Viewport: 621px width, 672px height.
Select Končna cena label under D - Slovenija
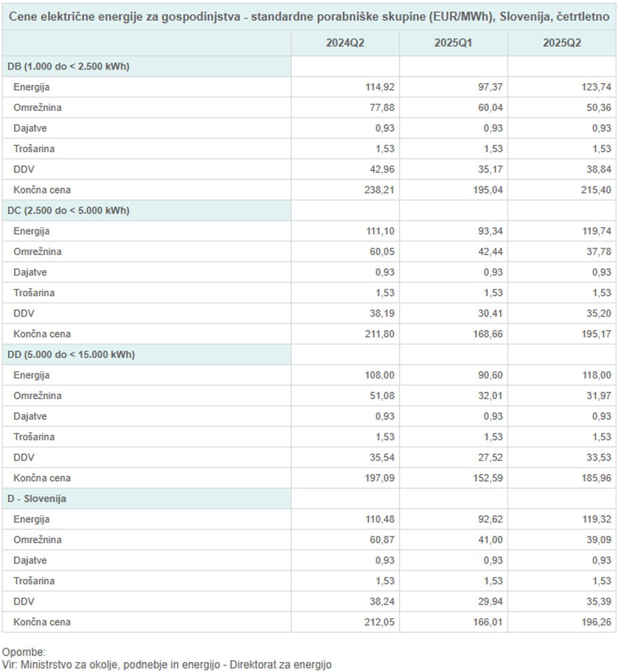tap(42, 622)
